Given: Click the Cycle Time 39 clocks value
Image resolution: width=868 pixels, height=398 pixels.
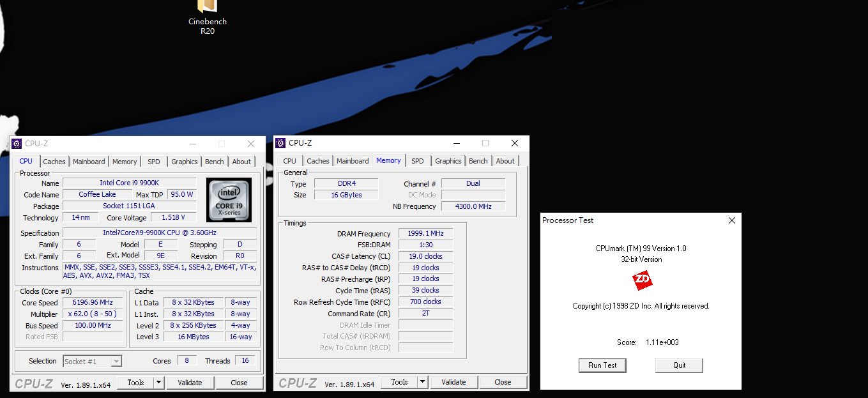Looking at the screenshot, I should 426,291.
